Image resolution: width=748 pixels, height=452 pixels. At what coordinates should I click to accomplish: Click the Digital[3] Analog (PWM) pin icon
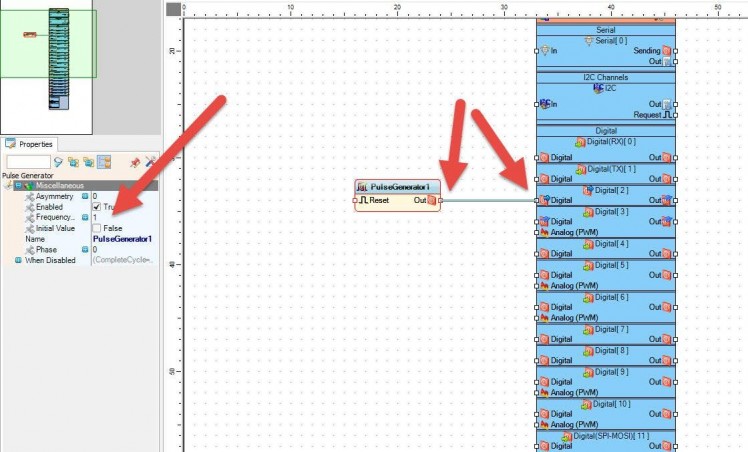544,232
